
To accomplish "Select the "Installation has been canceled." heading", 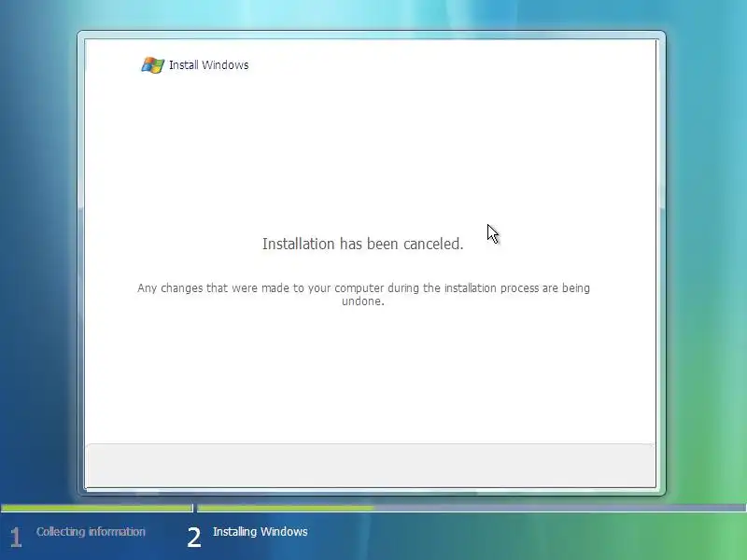I will click(x=362, y=244).
